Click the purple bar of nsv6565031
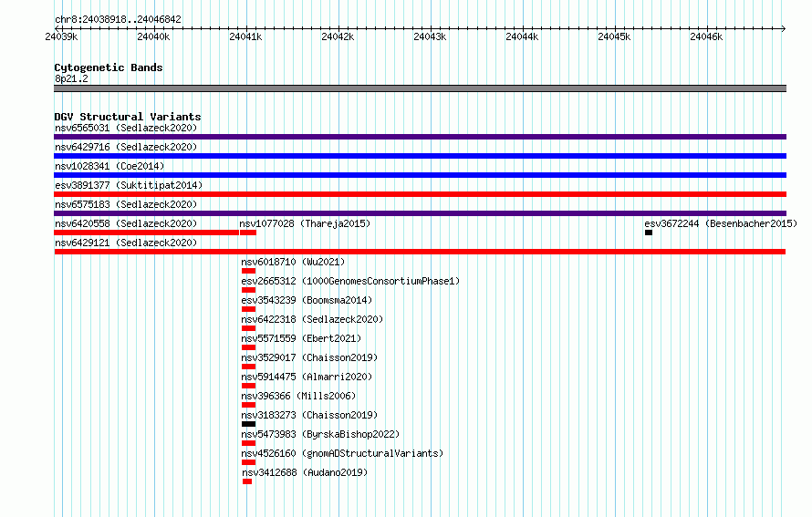The height and width of the screenshot is (517, 812). (420, 137)
